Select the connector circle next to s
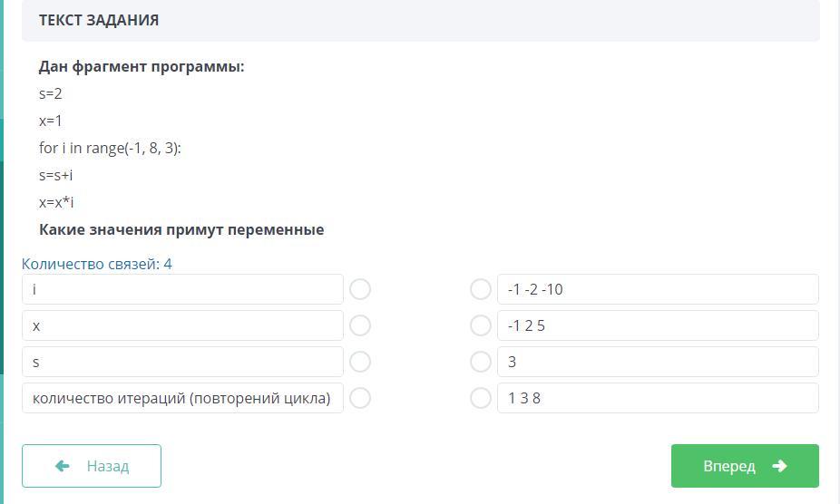This screenshot has width=840, height=504. click(360, 362)
